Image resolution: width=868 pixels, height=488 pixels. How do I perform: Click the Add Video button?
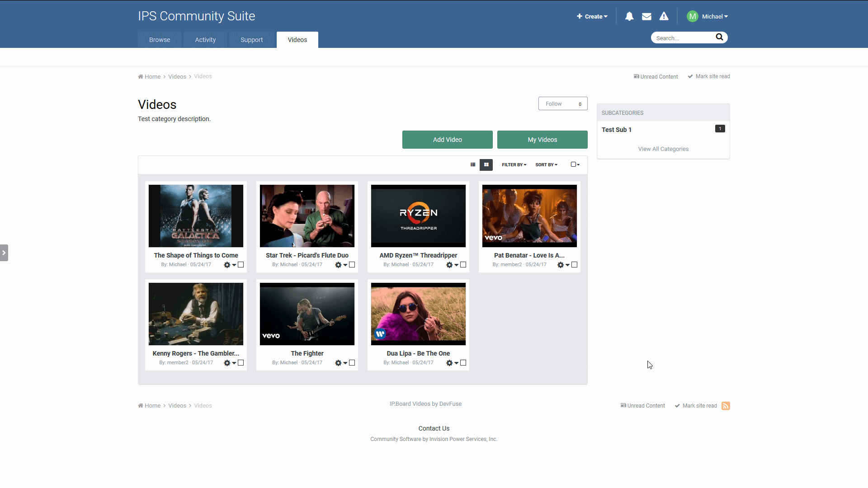pyautogui.click(x=447, y=139)
